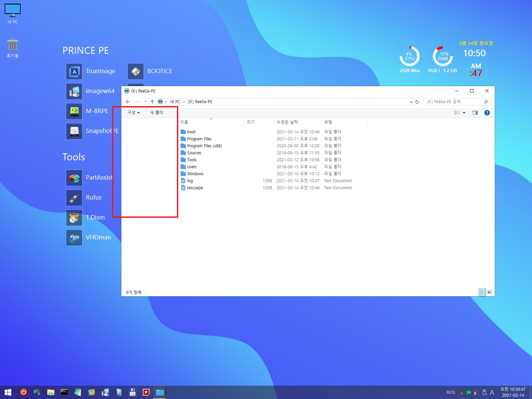Open Explorer help question mark
The height and width of the screenshot is (399, 532).
click(x=487, y=113)
